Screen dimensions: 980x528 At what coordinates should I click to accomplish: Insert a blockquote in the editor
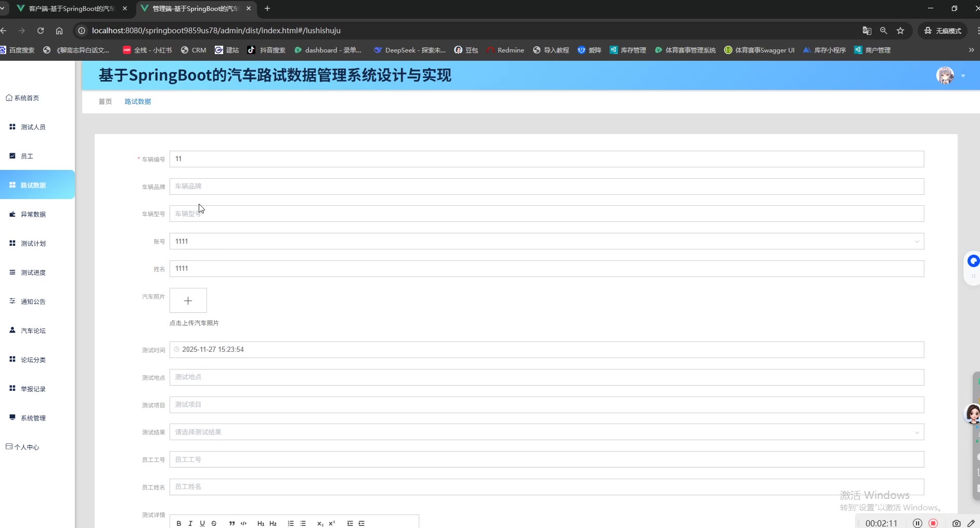click(232, 523)
